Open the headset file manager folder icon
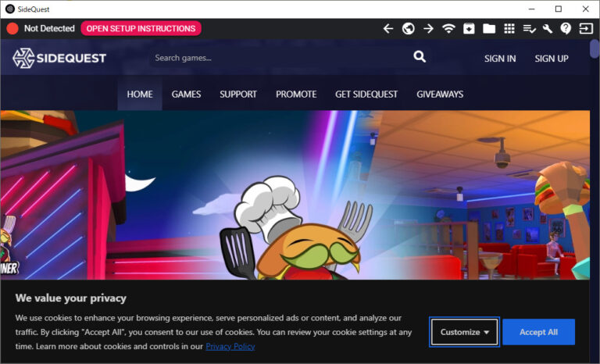600x364 pixels. click(489, 29)
